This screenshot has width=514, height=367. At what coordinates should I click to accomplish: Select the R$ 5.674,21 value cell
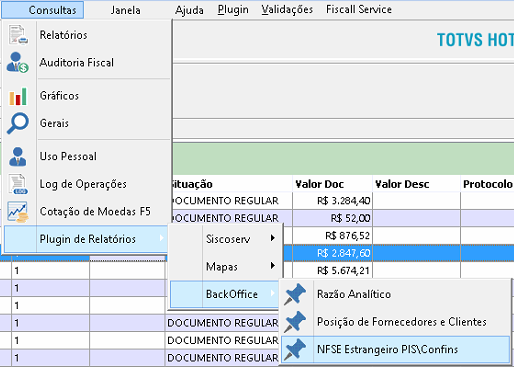(332, 270)
